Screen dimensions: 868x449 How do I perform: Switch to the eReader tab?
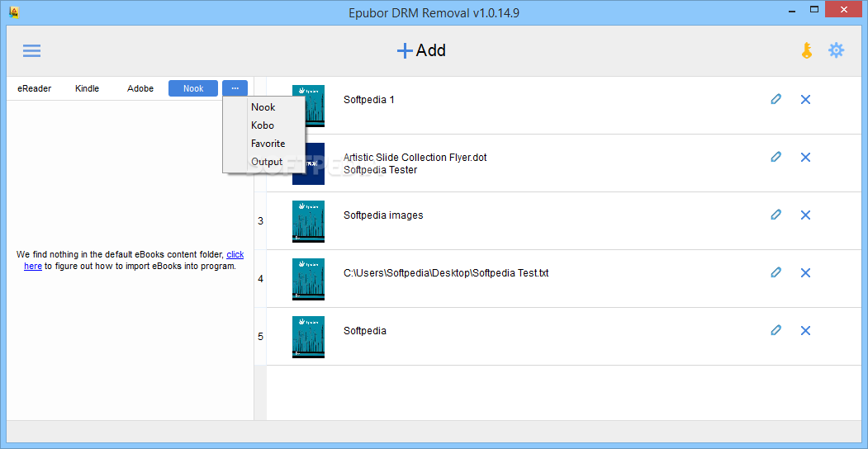point(35,88)
